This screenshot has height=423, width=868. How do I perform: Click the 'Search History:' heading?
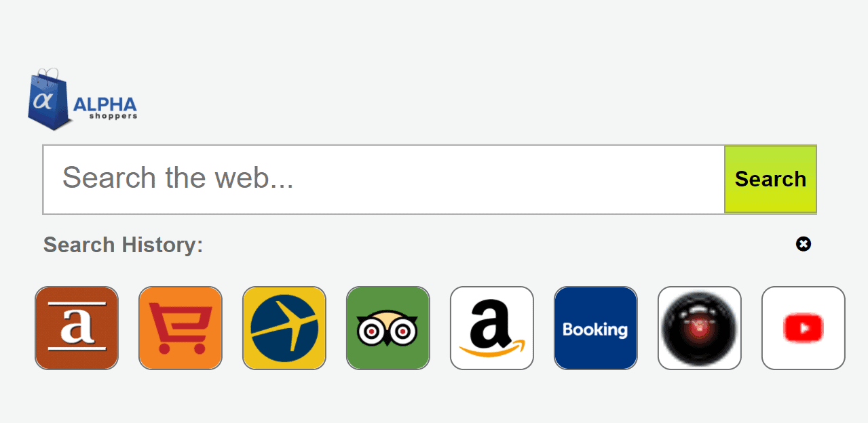pos(124,245)
